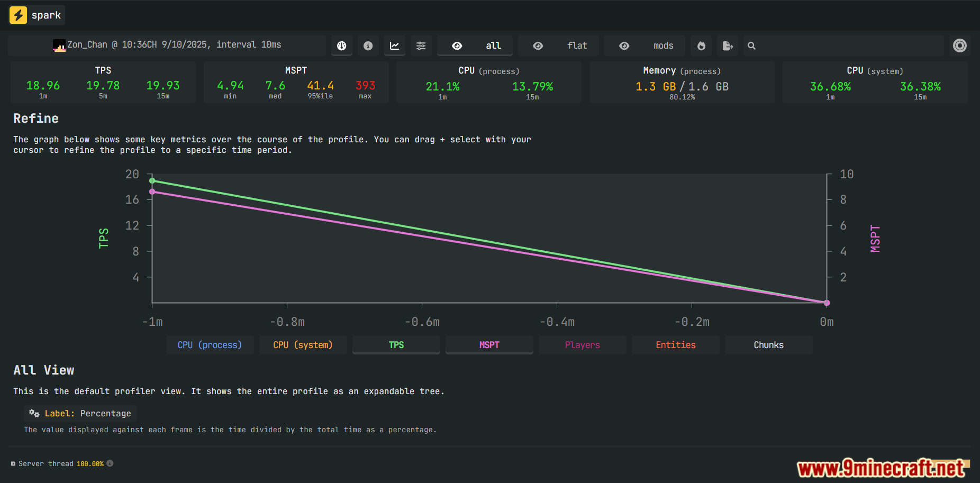Open the settings sliders icon
Viewport: 980px width, 483px height.
[421, 46]
